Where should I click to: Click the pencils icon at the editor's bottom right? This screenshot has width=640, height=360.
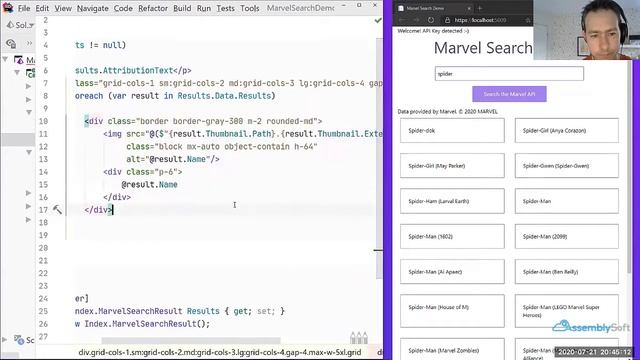[x=359, y=338]
